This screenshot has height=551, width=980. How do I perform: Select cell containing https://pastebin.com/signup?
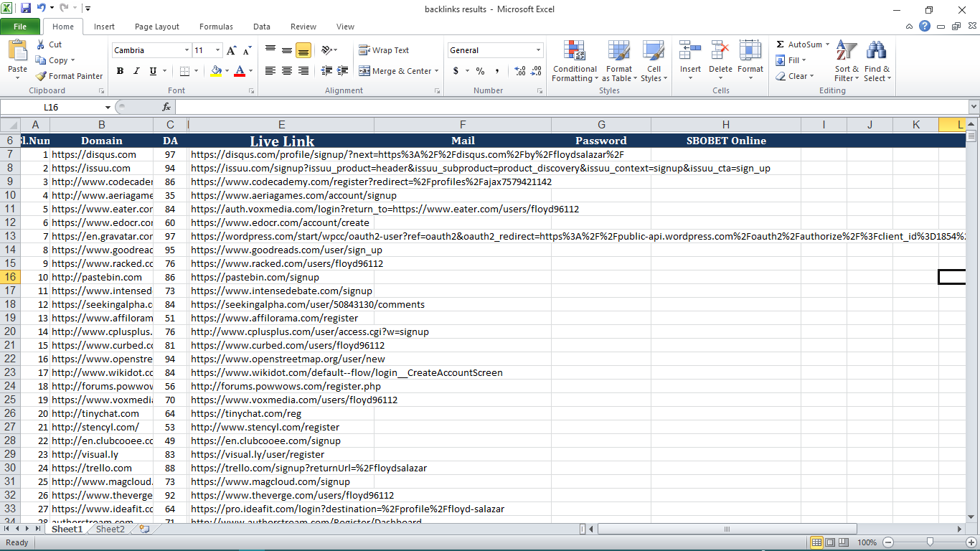280,277
